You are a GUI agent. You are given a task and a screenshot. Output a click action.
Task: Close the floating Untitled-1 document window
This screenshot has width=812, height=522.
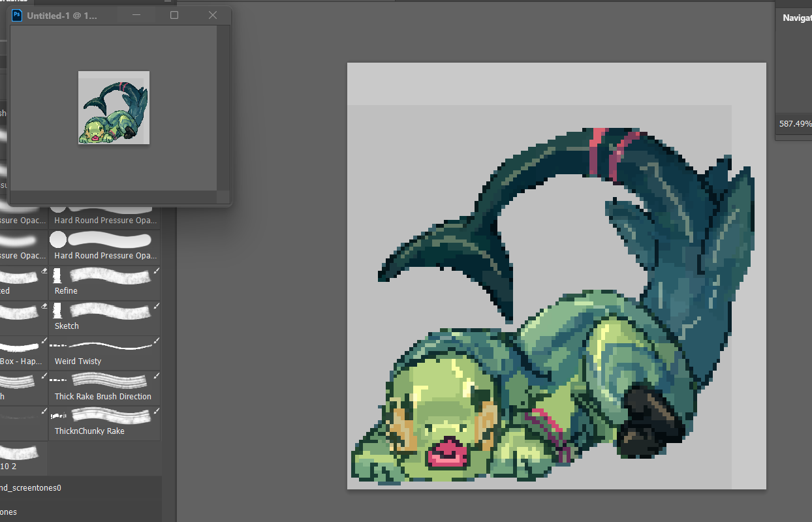[213, 15]
